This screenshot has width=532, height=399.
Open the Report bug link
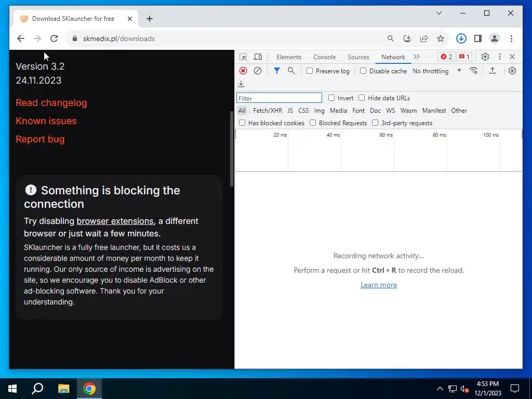(x=40, y=139)
